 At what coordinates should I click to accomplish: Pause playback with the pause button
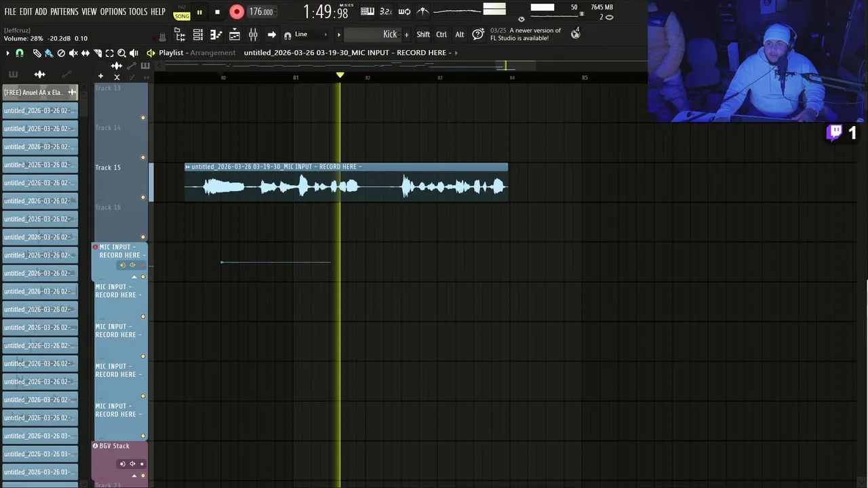coord(199,12)
